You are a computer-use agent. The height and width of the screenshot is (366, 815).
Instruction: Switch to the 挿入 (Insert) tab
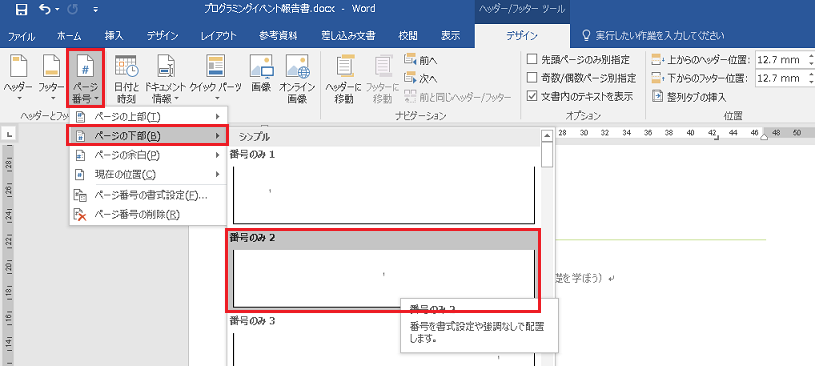click(114, 36)
